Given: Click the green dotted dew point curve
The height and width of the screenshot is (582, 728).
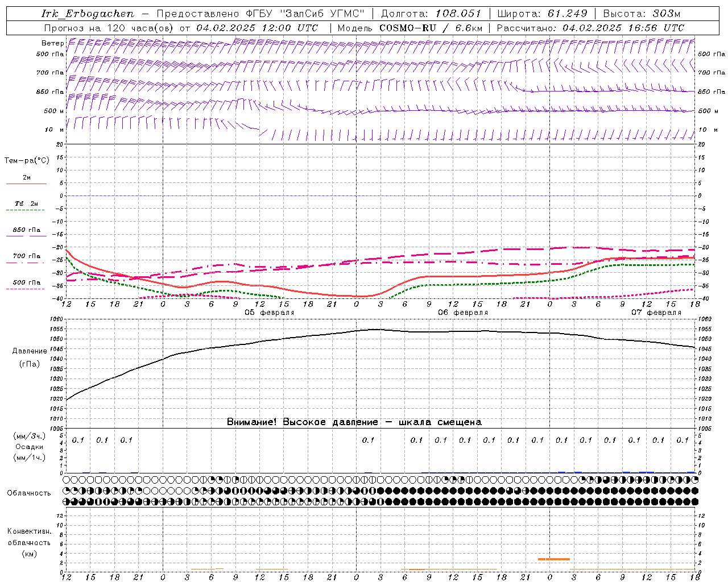Looking at the screenshot, I should (455, 284).
